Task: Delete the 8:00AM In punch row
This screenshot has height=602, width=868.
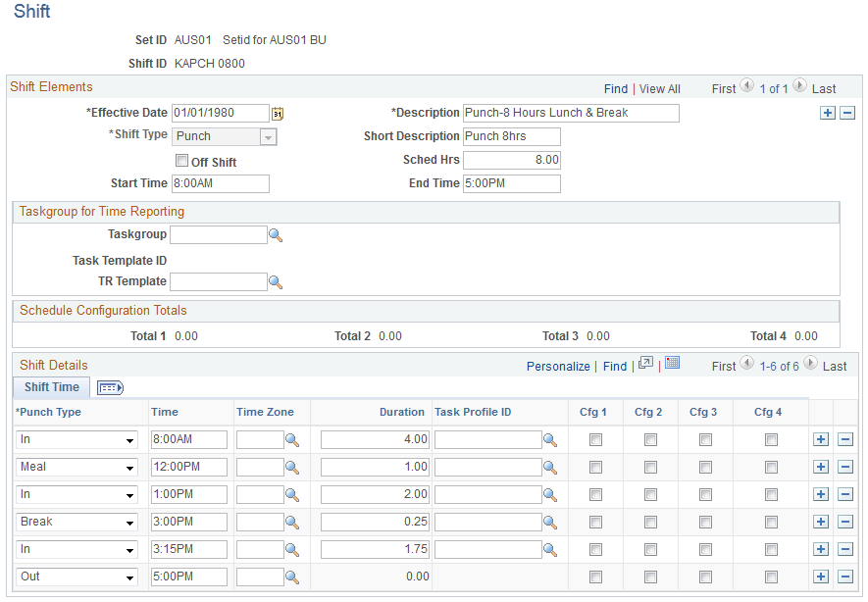Action: (x=845, y=440)
